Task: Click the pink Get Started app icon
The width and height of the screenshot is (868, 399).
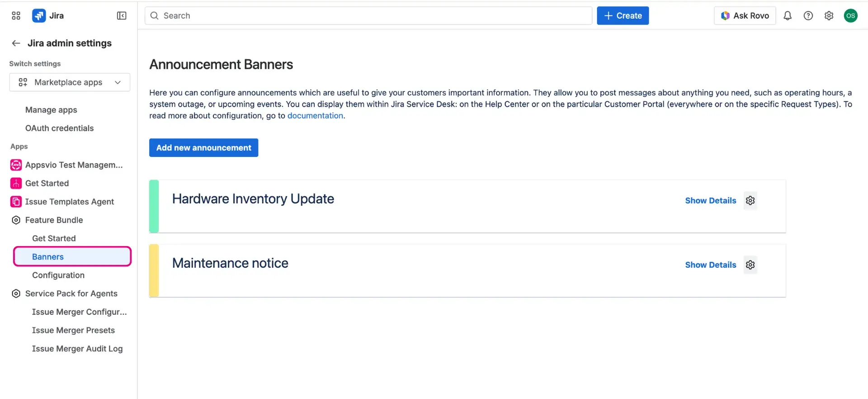Action: coord(16,183)
